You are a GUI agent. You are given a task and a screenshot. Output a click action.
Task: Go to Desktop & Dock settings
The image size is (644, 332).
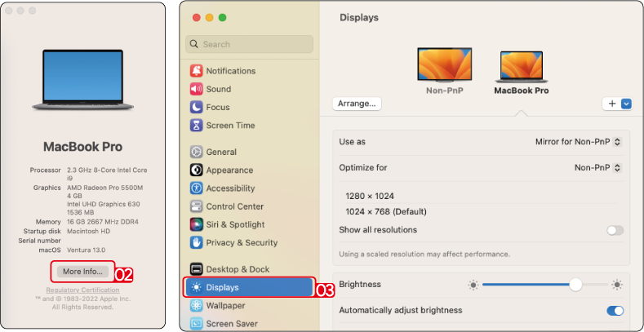[237, 269]
